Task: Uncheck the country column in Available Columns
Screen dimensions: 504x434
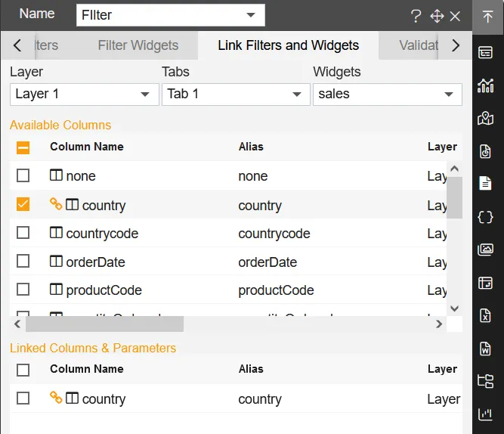Action: [23, 204]
